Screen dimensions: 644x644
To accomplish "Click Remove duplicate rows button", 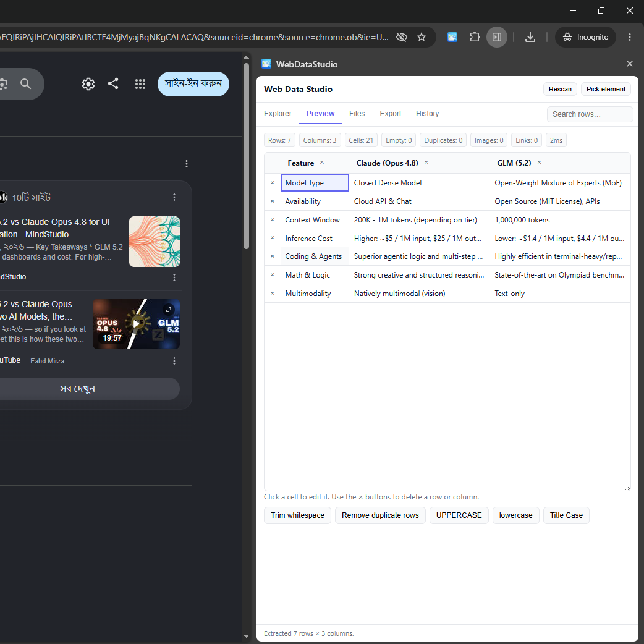I will tap(380, 515).
